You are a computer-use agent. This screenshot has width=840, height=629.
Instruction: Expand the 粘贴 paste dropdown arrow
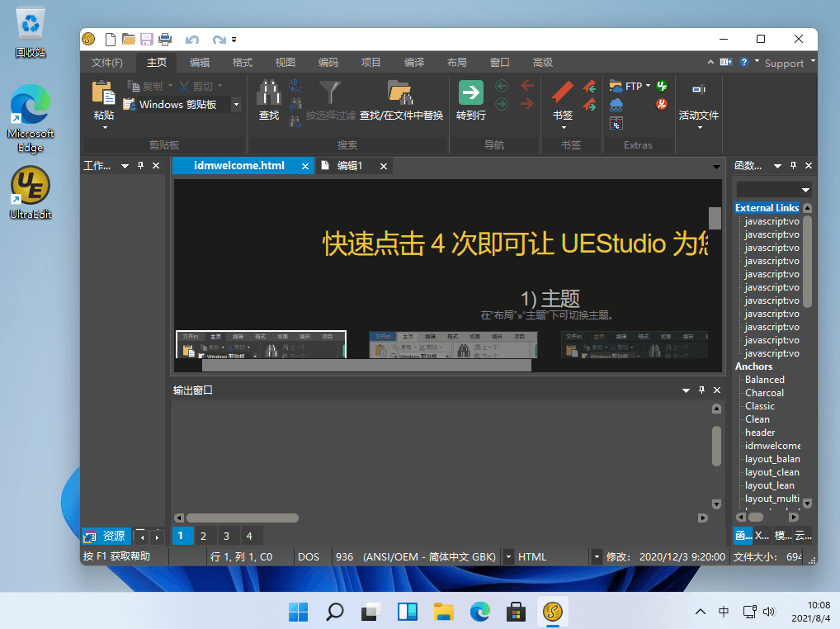105,127
